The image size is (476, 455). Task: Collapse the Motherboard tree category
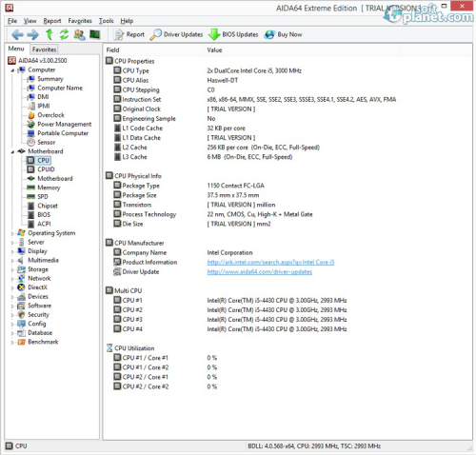pyautogui.click(x=12, y=152)
